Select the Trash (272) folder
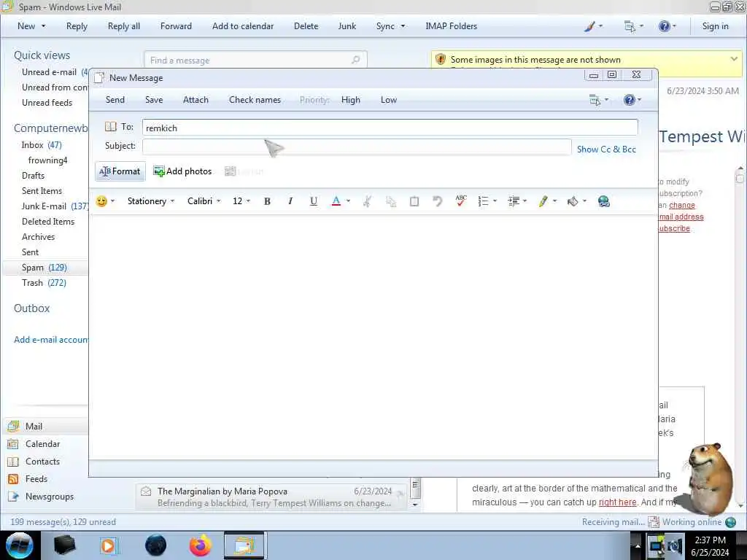Image resolution: width=747 pixels, height=560 pixels. [x=44, y=282]
